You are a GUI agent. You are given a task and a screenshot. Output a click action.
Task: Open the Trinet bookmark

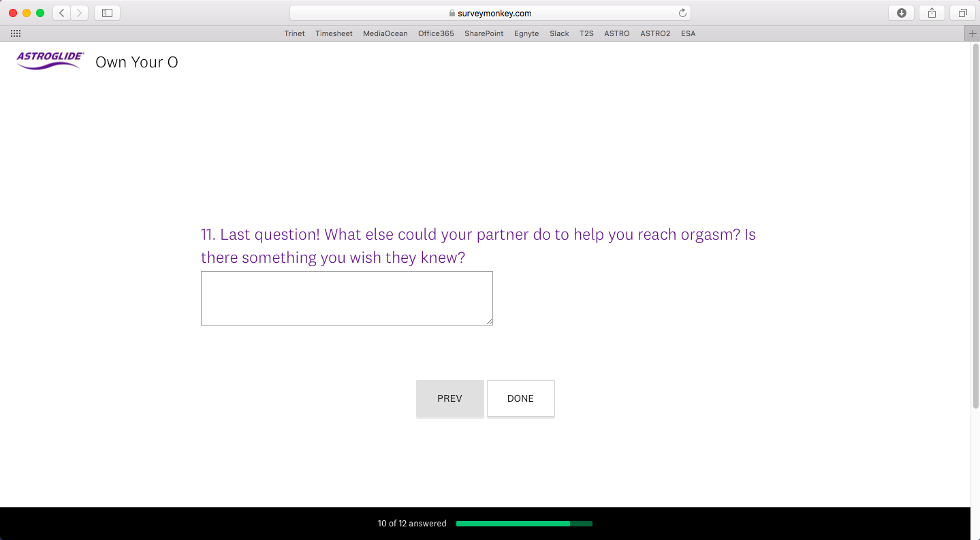(294, 33)
